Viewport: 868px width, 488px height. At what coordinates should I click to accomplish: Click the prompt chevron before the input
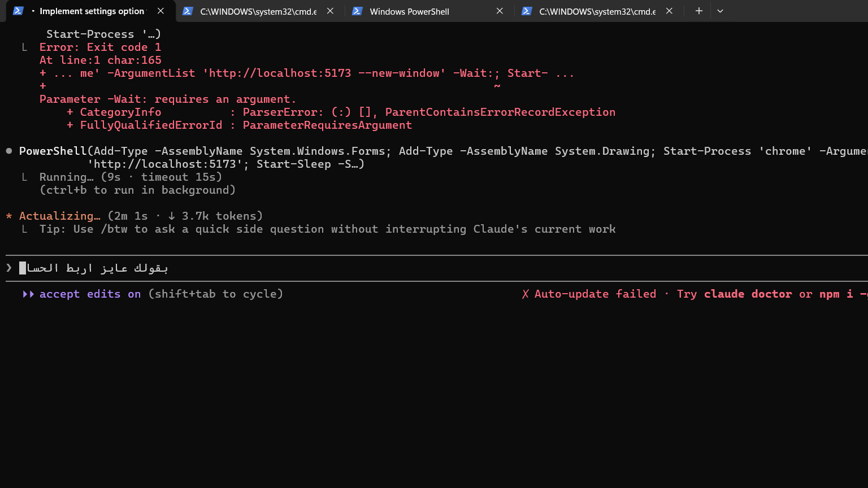(9, 268)
